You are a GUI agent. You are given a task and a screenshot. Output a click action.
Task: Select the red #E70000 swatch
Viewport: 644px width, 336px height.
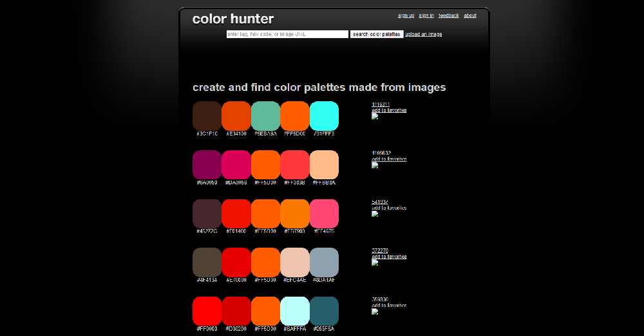(x=236, y=262)
